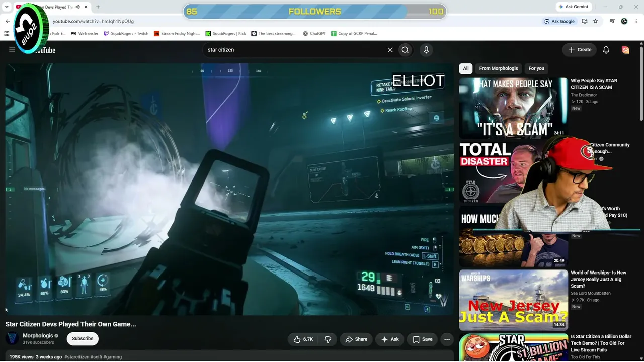
Task: Select the For you chip
Action: pos(536,68)
